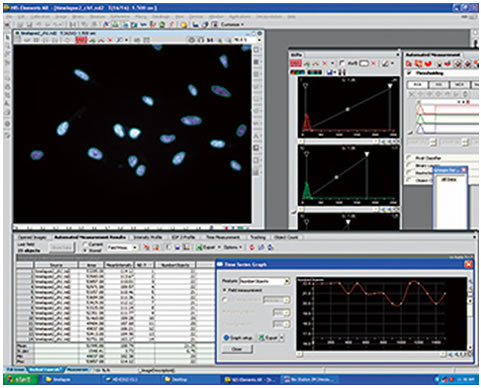Click the red cherries icon in Automated Measurement
This screenshot has width=481, height=388.
click(x=448, y=63)
